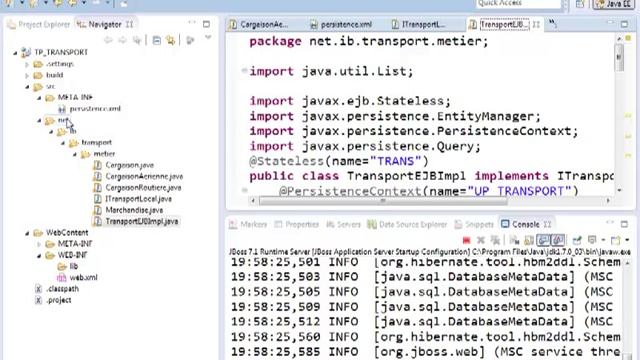Collapse the TP_TRANSPORT project node
The height and width of the screenshot is (360, 640).
click(x=16, y=53)
